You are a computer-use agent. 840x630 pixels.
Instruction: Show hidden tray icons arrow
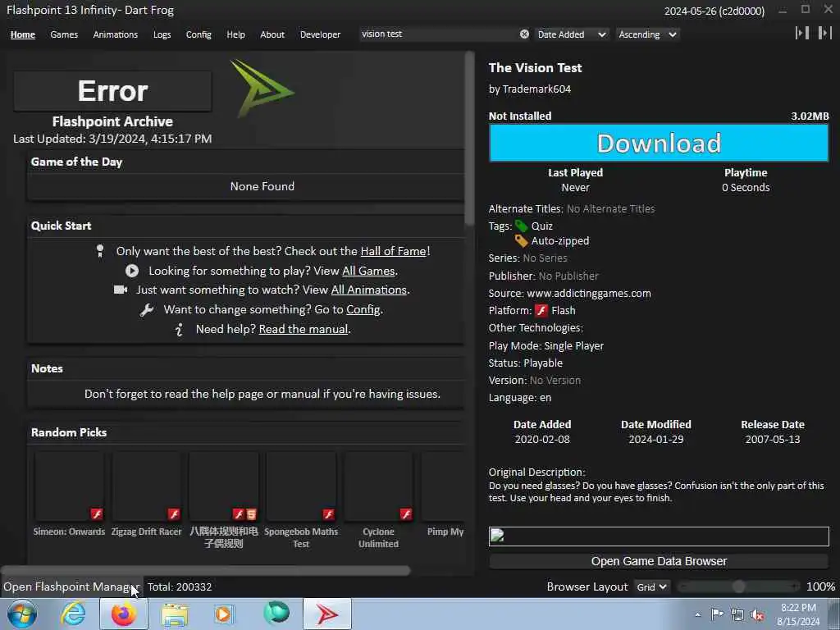coord(697,614)
